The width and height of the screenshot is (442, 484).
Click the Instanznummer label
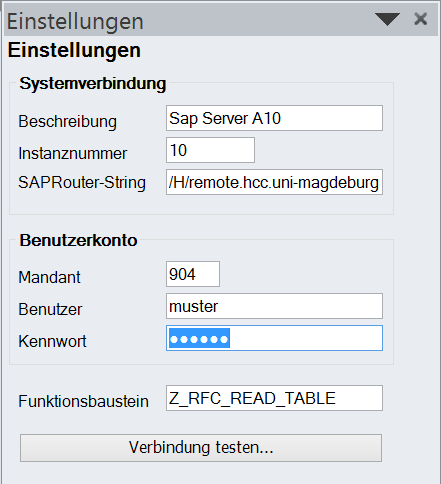tap(73, 153)
